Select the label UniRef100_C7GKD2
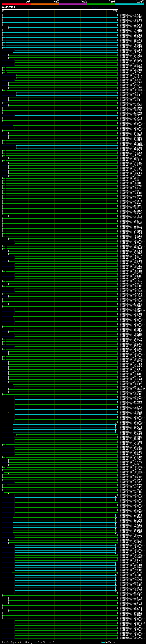 pos(131,268)
